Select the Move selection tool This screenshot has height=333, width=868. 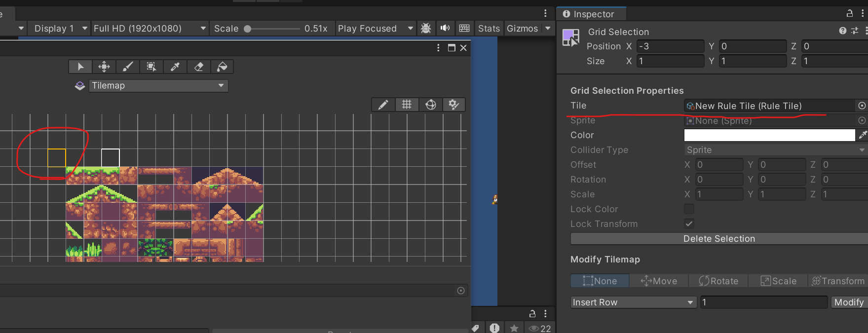pos(104,67)
